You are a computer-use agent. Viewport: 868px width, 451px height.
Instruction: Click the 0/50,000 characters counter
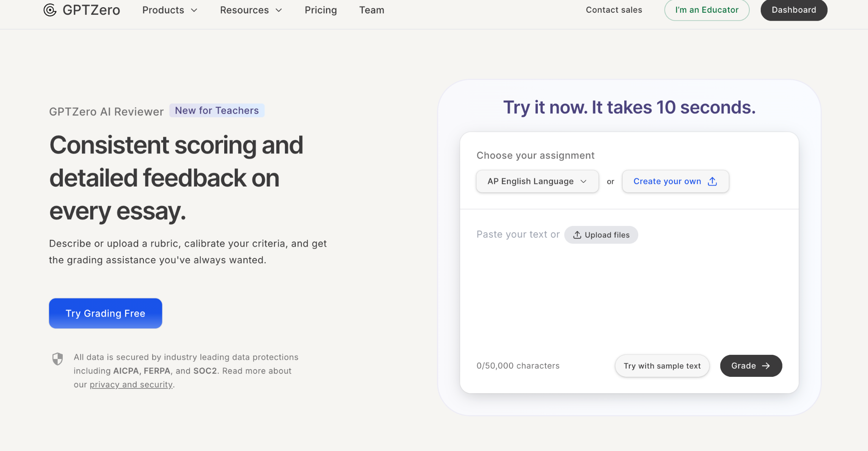pos(518,366)
